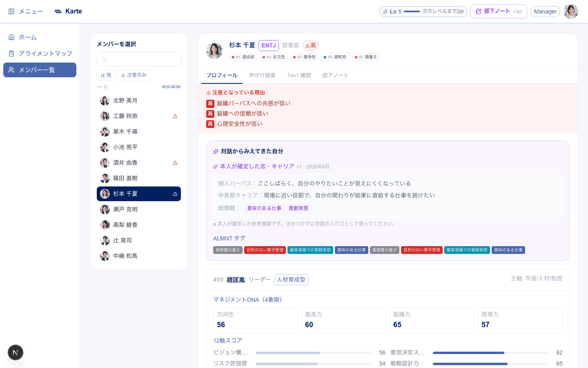Click 高 badge for 心理安全性が低い
588x368 pixels.
click(x=210, y=124)
